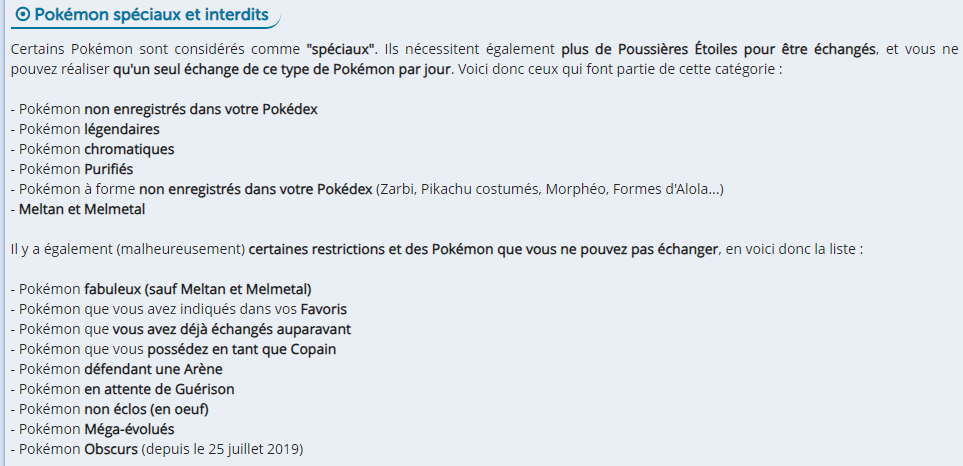Viewport: 963px width, 466px height.
Task: Click the 'Meltan et Melmetal' list item
Action: point(82,209)
